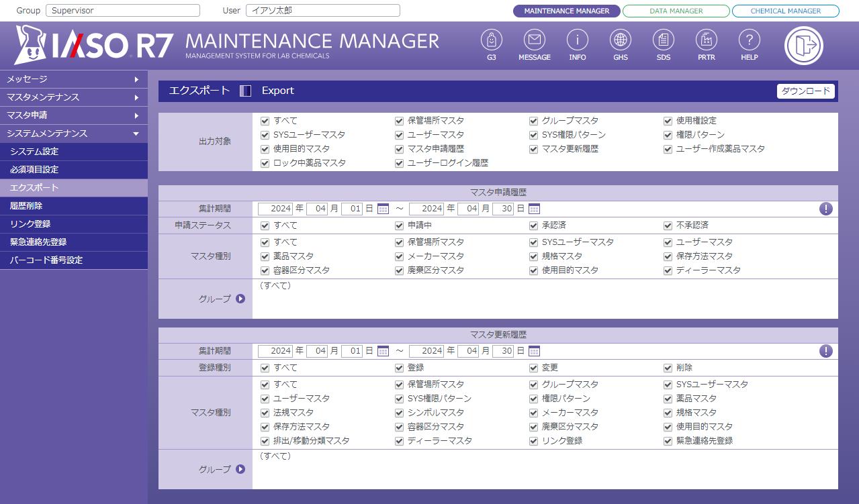The width and height of the screenshot is (859, 504).
Task: Open グループ selector arrow in マスタ申請履歴
Action: 240,299
